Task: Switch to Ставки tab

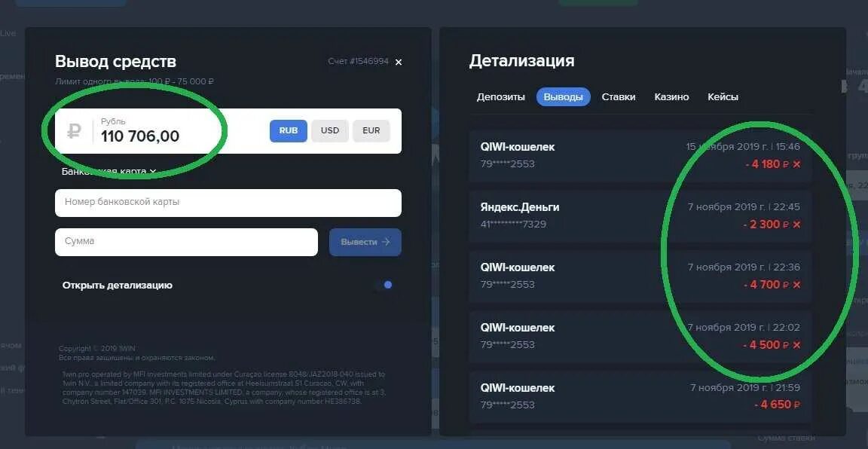Action: coord(619,97)
